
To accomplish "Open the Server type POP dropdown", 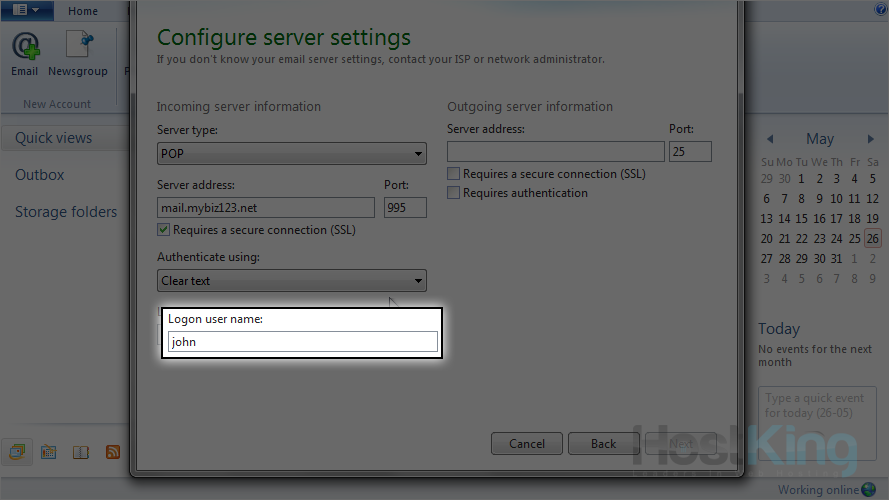I will (292, 154).
